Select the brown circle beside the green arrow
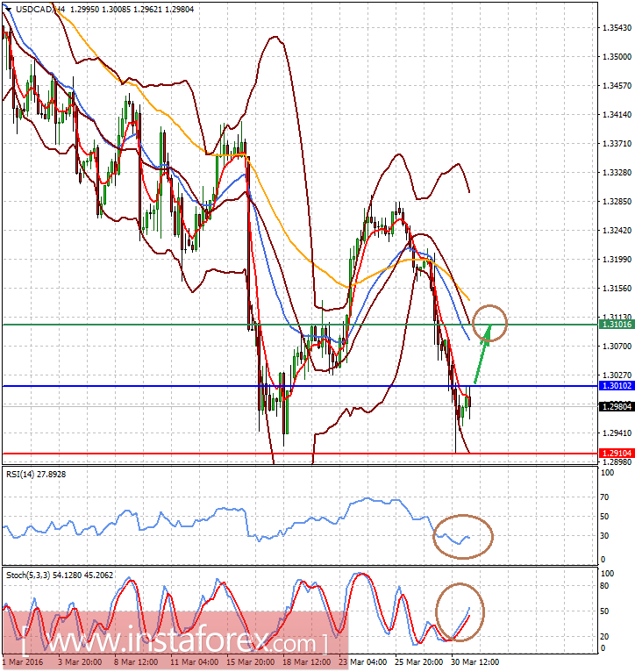 [x=489, y=321]
